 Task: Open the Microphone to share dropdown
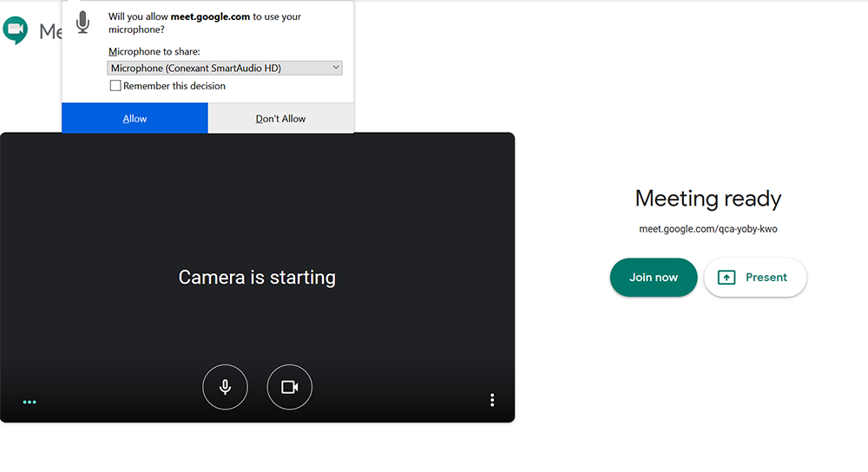click(x=224, y=68)
